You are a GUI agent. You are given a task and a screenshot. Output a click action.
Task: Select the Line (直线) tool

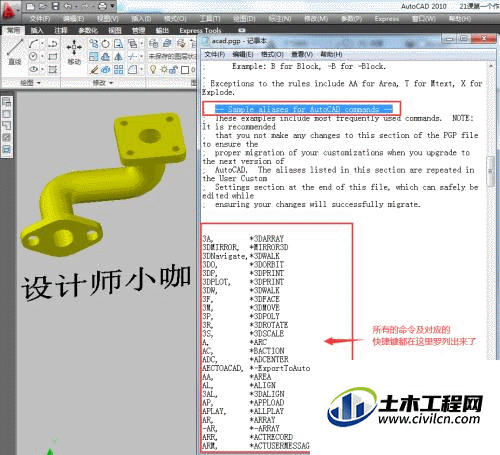point(15,52)
